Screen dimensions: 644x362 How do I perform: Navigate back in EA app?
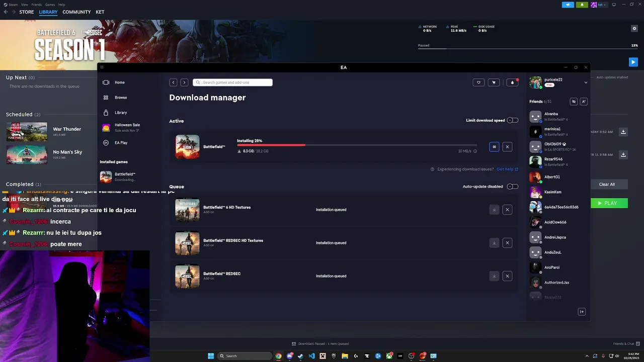173,82
